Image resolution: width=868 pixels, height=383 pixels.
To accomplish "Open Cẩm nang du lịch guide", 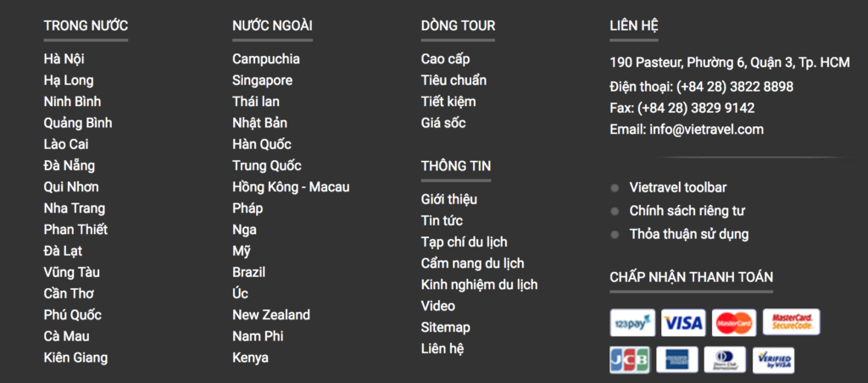I will pos(472,264).
